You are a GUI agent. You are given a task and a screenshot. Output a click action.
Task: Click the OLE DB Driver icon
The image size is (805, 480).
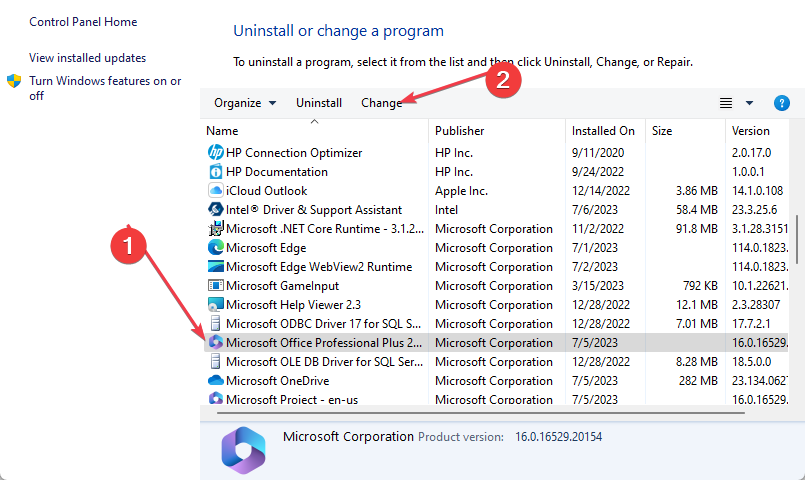coord(216,361)
